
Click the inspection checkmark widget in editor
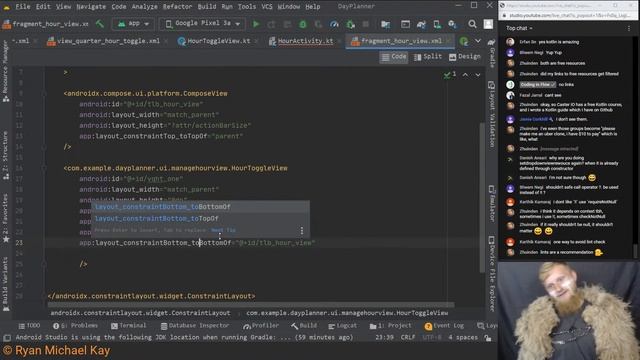pos(450,75)
